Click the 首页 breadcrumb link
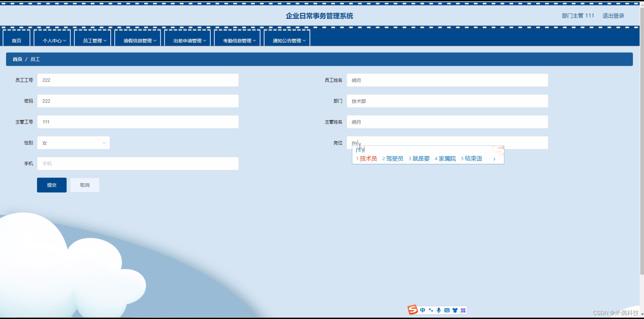644x319 pixels. (17, 59)
